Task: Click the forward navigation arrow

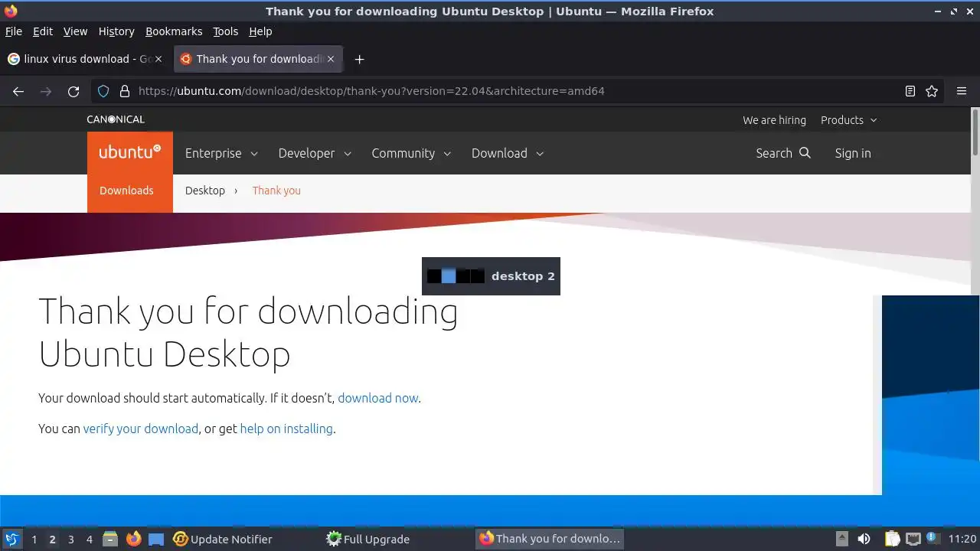Action: tap(46, 91)
